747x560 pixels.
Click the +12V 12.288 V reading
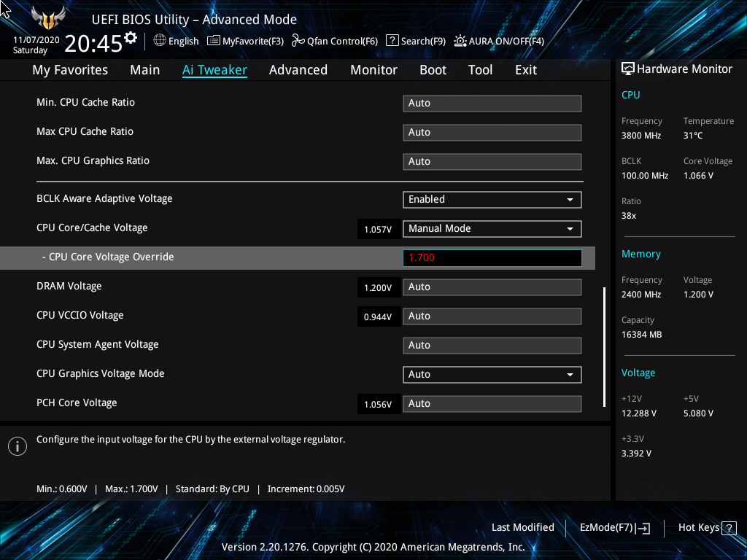639,413
